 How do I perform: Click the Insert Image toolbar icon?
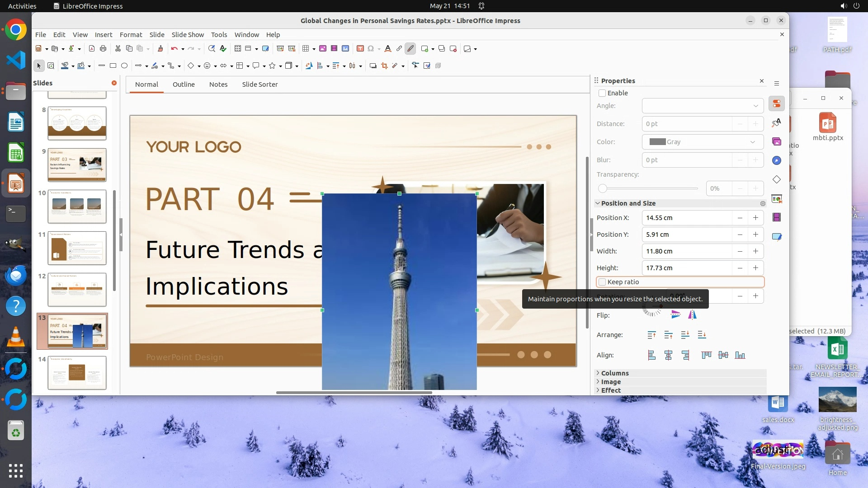coord(323,49)
